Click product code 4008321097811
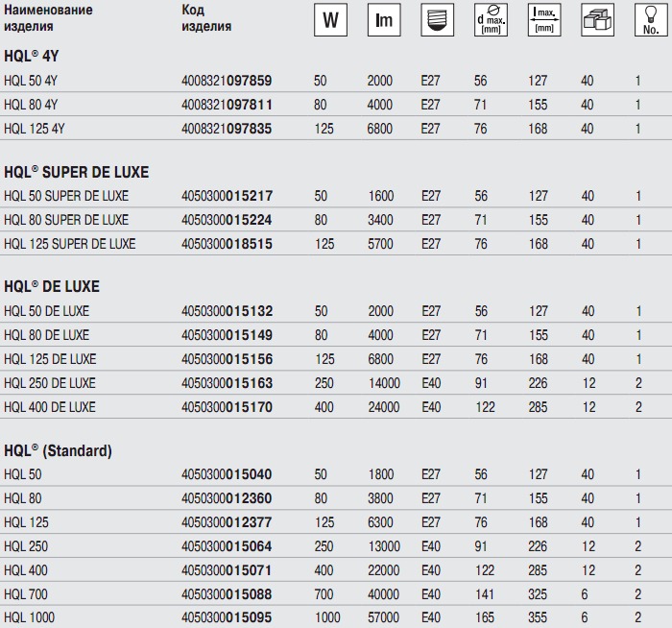 (x=227, y=105)
